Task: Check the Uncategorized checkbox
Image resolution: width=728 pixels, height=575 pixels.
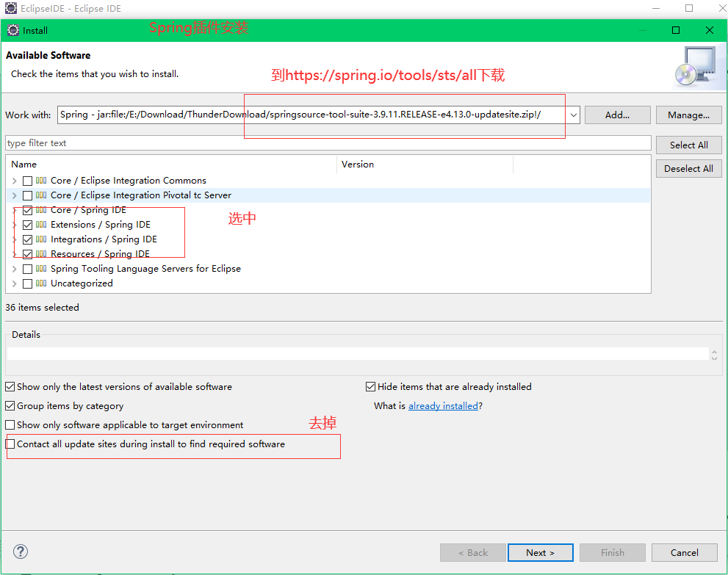Action: click(x=27, y=284)
